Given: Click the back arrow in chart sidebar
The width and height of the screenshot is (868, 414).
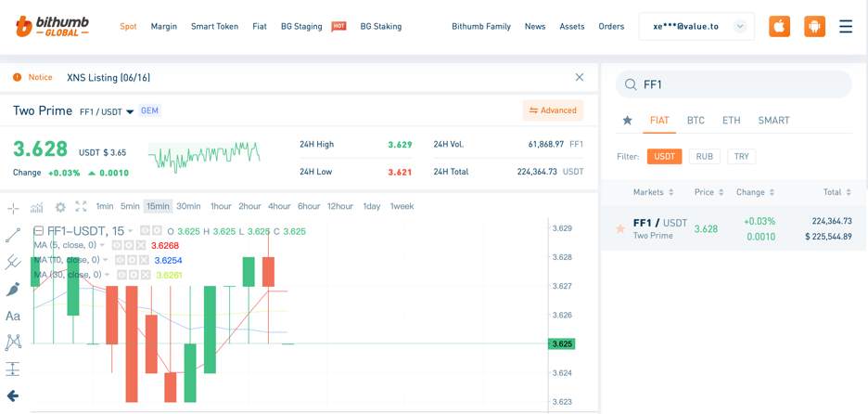Looking at the screenshot, I should 13,395.
